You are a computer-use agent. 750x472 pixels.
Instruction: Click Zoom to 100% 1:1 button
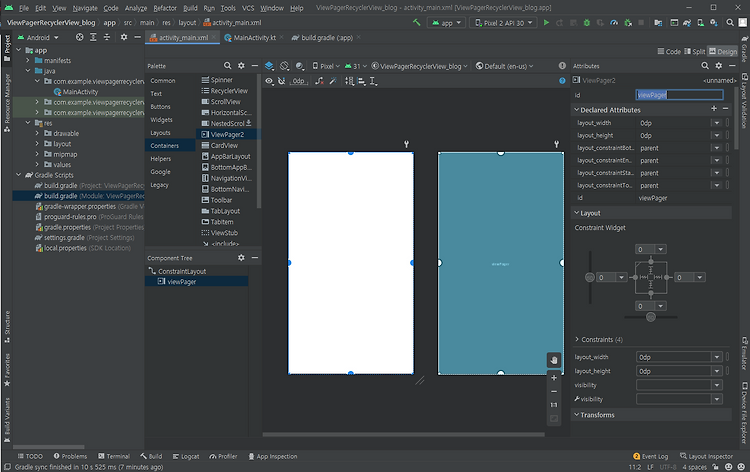(x=554, y=405)
